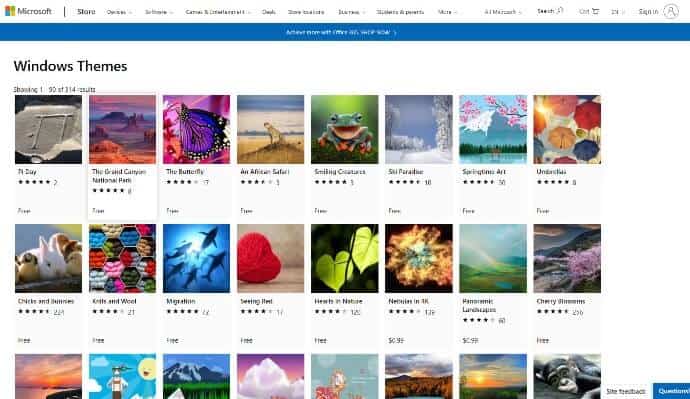
Task: Open the Devices dropdown menu
Action: (x=119, y=12)
